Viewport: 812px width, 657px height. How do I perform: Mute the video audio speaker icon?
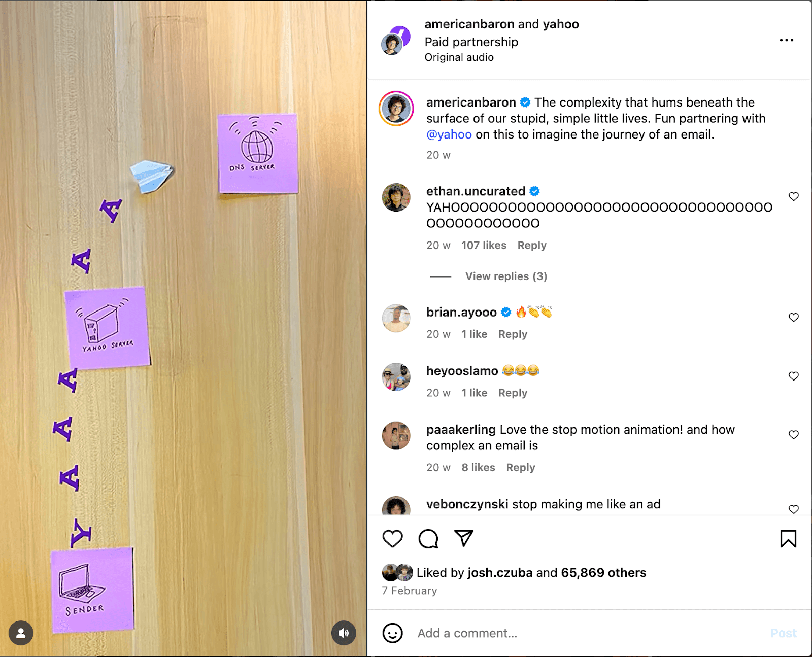point(344,633)
